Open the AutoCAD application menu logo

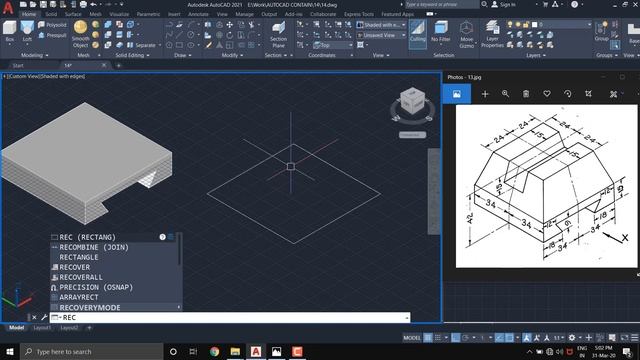pos(8,7)
